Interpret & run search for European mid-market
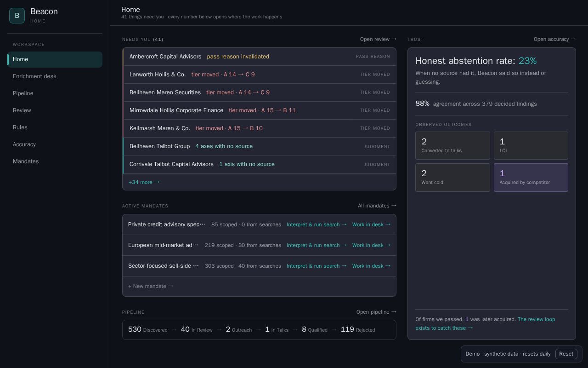This screenshot has width=588, height=368. (x=317, y=245)
